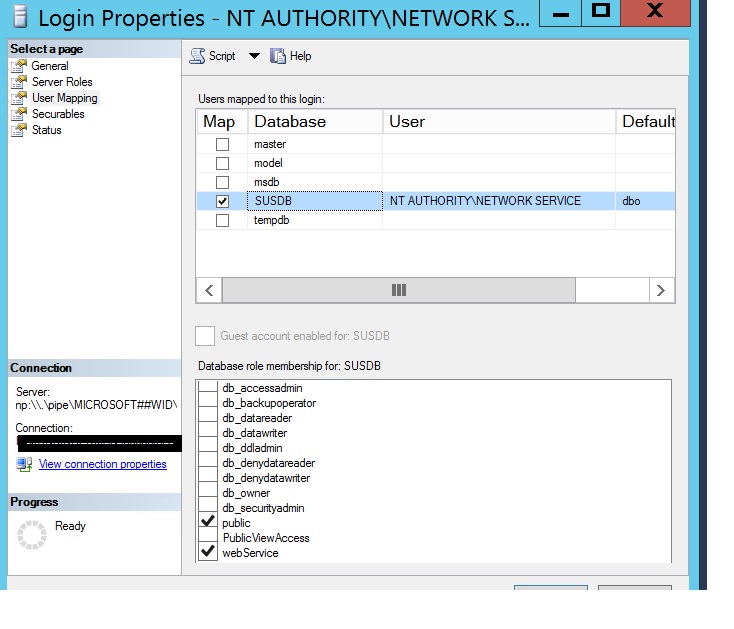Screen dimensions: 734x629
Task: Click the Database column header
Action: [x=315, y=122]
